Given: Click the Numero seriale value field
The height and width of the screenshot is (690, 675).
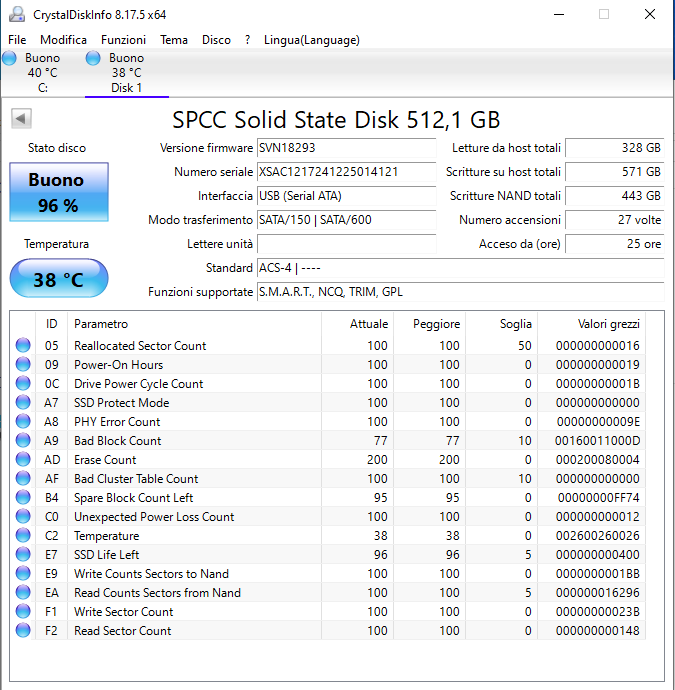Looking at the screenshot, I should 346,172.
